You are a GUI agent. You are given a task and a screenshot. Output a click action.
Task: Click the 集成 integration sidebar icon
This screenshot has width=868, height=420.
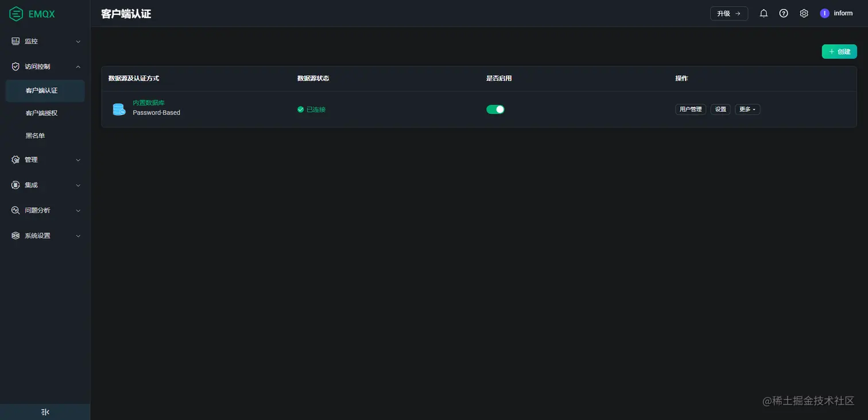15,185
